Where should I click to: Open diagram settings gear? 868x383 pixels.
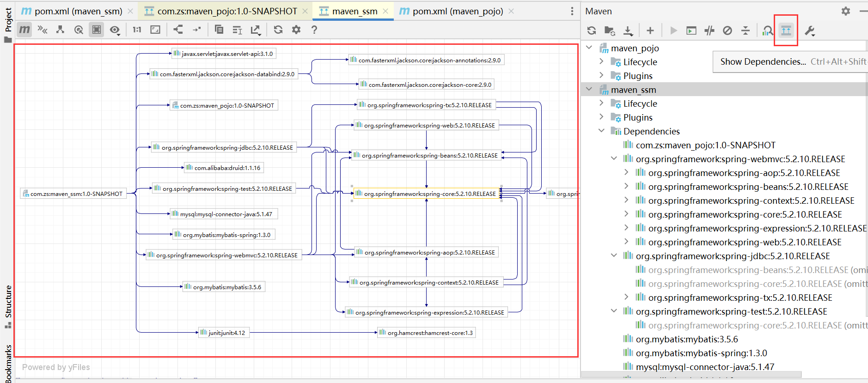[x=296, y=30]
